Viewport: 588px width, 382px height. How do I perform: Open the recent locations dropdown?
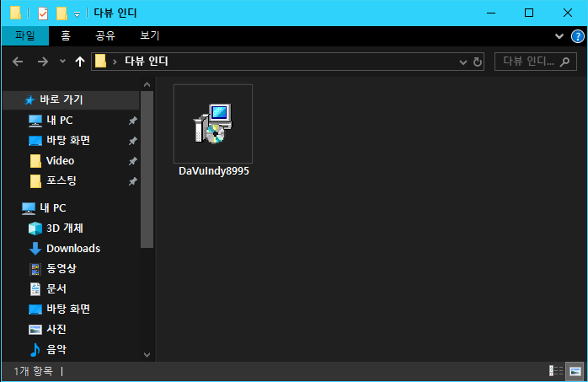tap(62, 61)
